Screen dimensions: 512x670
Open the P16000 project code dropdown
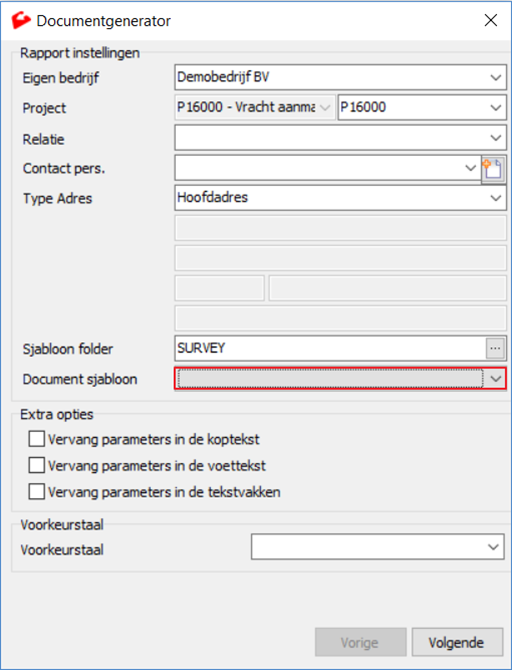click(495, 107)
